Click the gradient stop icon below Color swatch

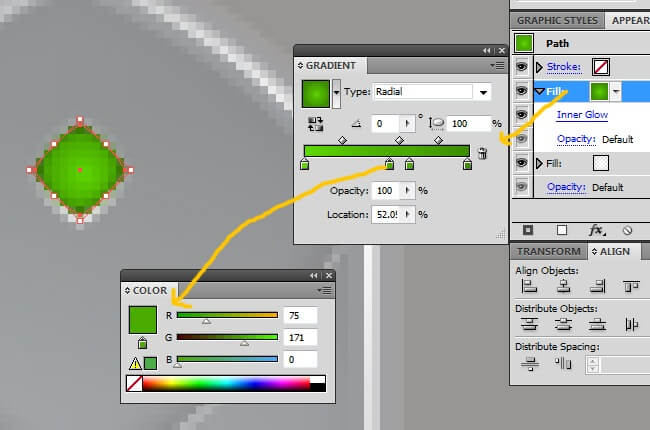click(142, 343)
